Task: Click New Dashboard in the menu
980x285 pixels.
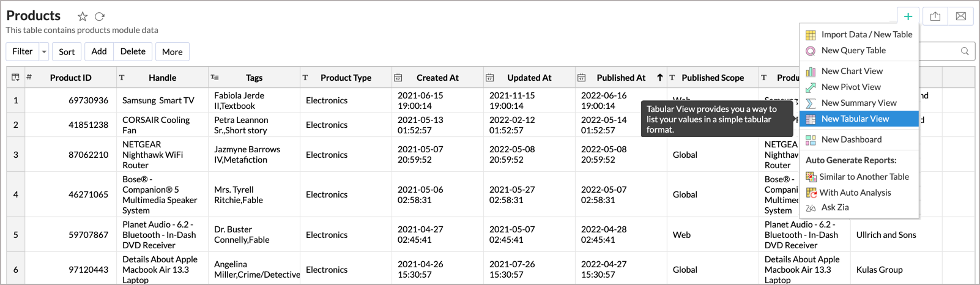Action: click(851, 139)
